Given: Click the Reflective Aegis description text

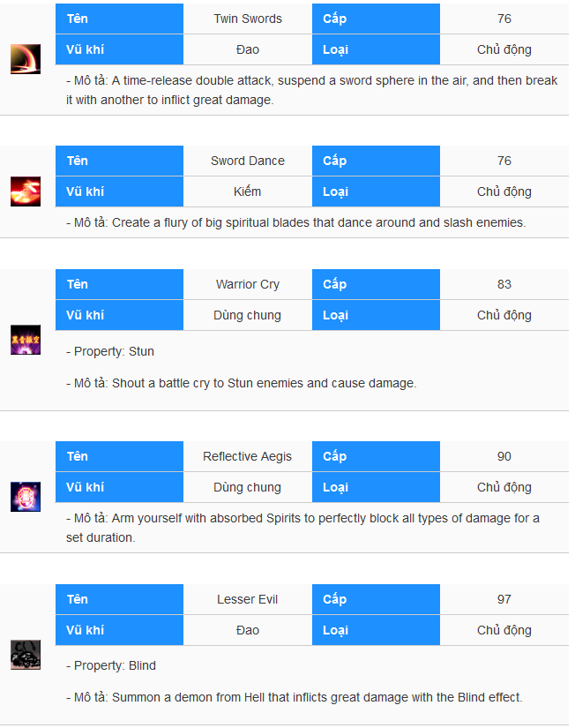Looking at the screenshot, I should click(x=302, y=528).
